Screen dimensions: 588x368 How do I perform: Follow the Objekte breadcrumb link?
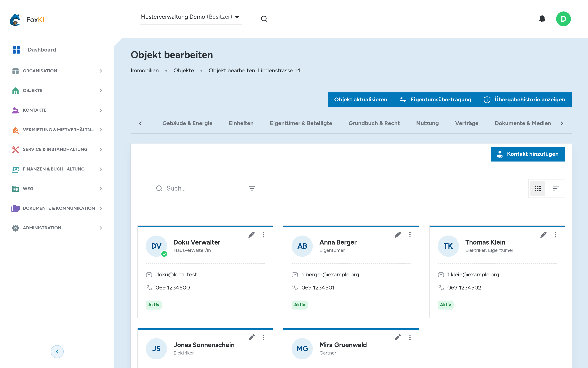(x=184, y=71)
